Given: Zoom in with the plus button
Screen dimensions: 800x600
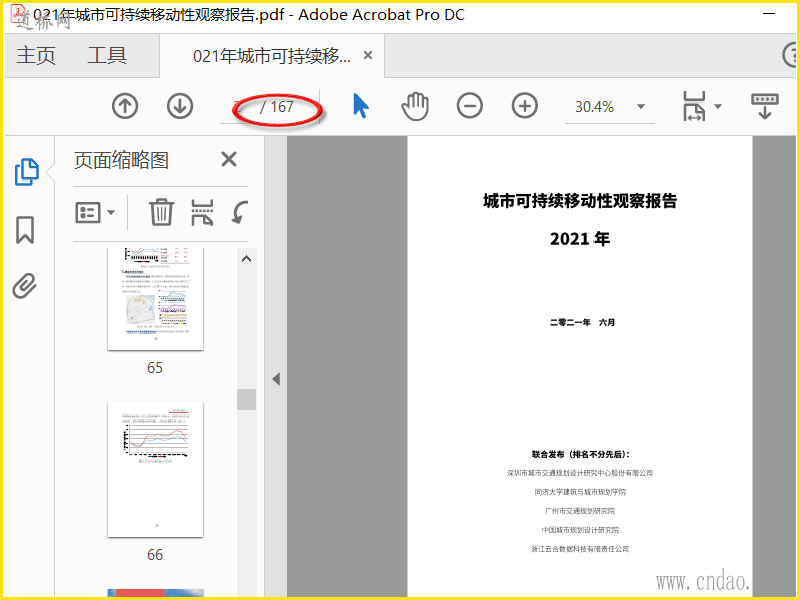Looking at the screenshot, I should (x=525, y=106).
